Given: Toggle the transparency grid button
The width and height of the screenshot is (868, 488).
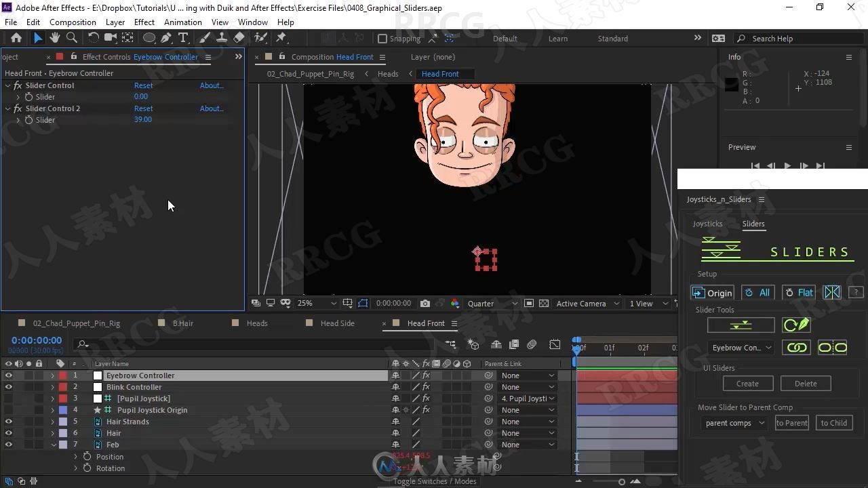Looking at the screenshot, I should pyautogui.click(x=543, y=304).
